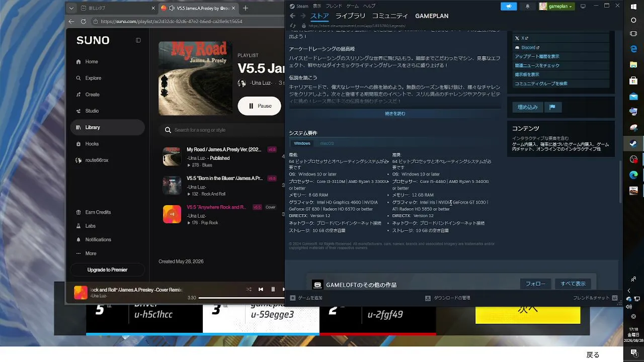The height and width of the screenshot is (362, 644).
Task: Play the Born in the Blues track thumbnail
Action: coord(172,186)
